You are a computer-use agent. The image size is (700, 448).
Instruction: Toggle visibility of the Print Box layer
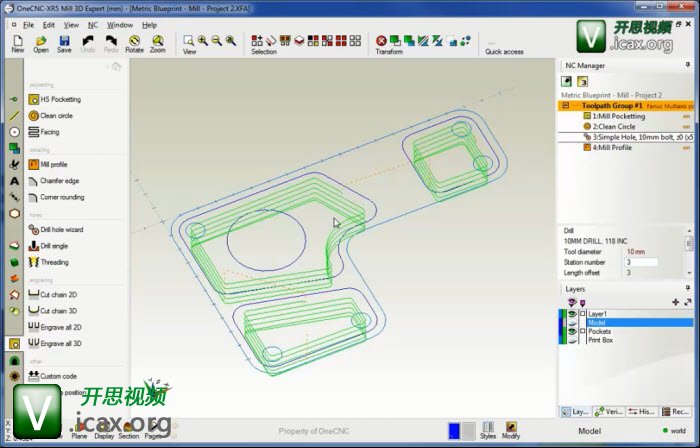coord(572,340)
